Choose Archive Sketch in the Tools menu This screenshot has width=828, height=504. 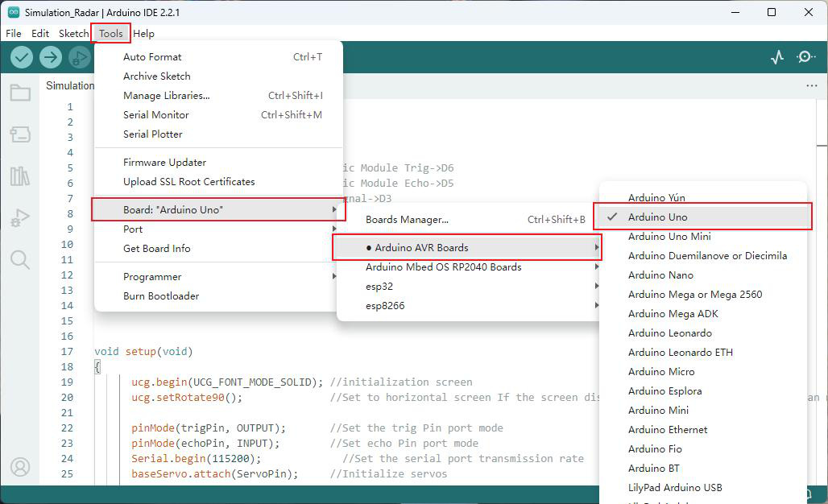218,76
